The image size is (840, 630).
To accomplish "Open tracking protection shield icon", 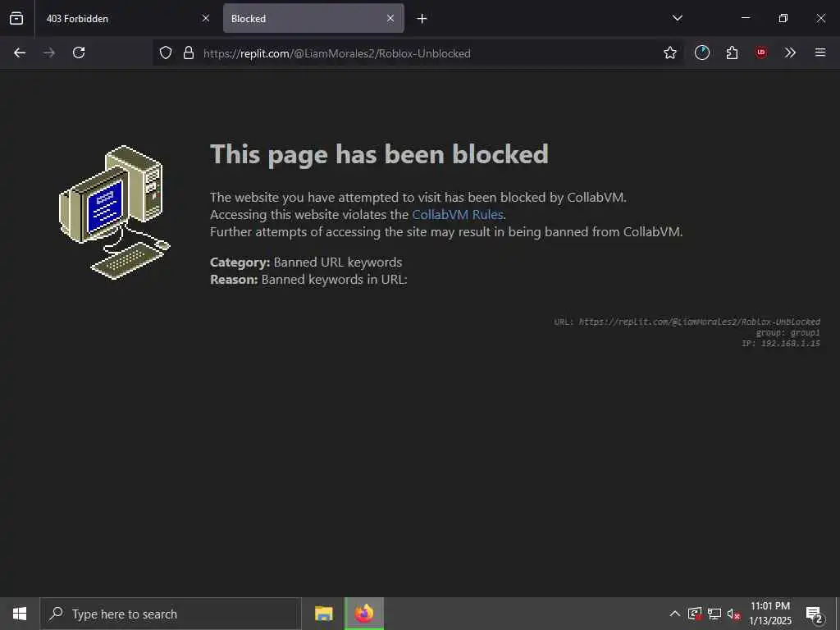I will point(166,52).
